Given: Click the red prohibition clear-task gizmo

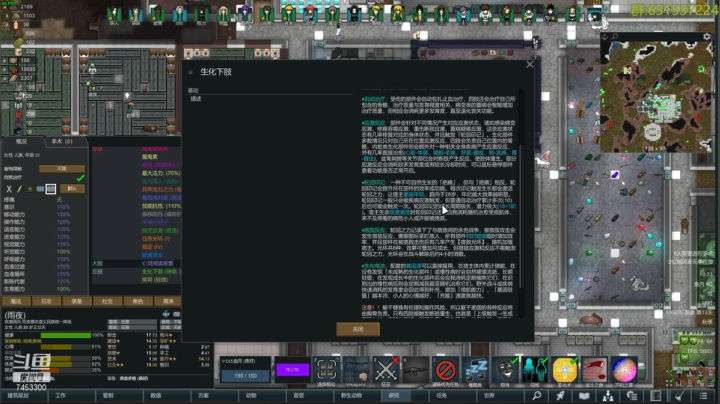Looking at the screenshot, I should point(445,370).
